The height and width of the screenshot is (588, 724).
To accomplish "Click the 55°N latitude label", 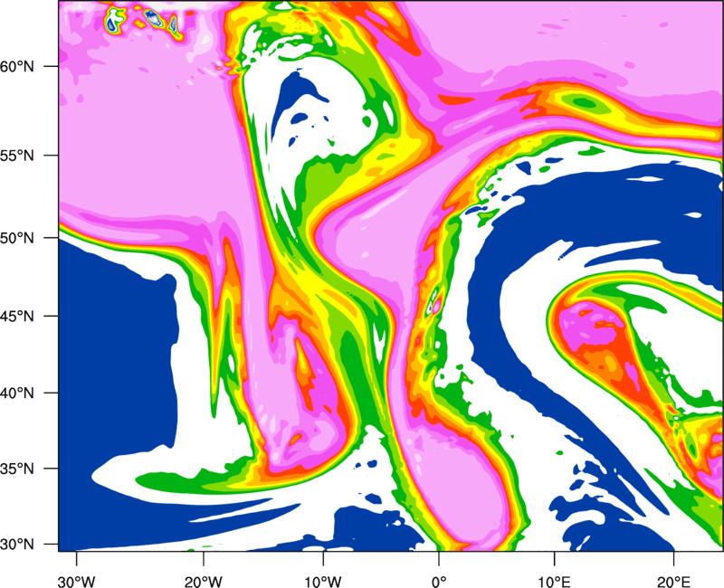I will tap(17, 156).
